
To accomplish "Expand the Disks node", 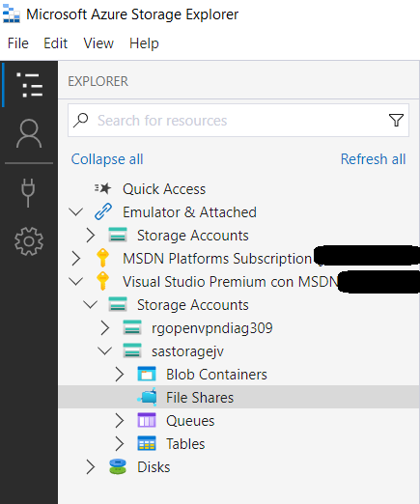I will point(91,466).
